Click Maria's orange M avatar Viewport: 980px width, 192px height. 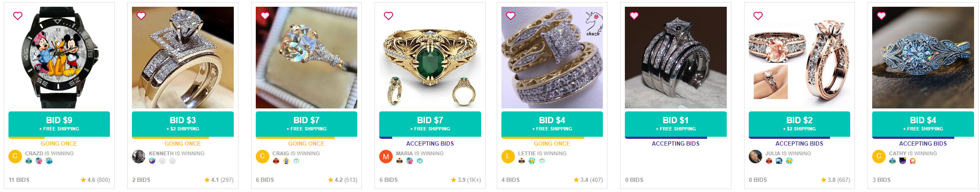click(386, 157)
